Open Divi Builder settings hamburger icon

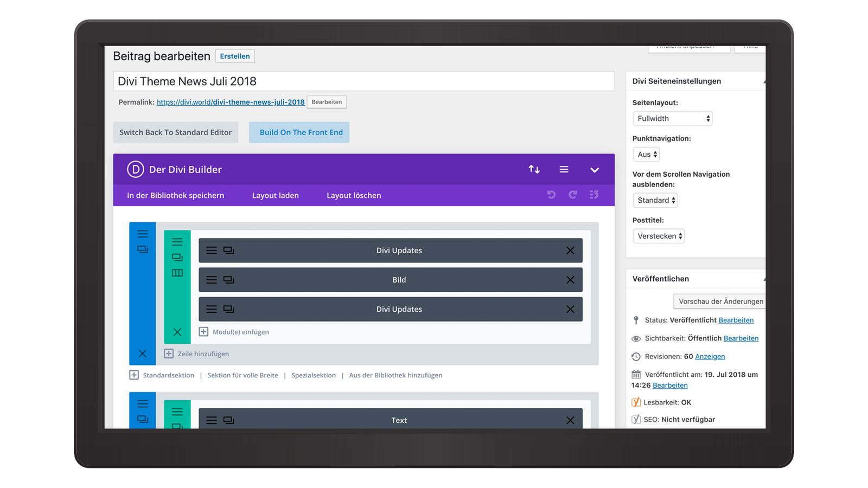pos(564,169)
